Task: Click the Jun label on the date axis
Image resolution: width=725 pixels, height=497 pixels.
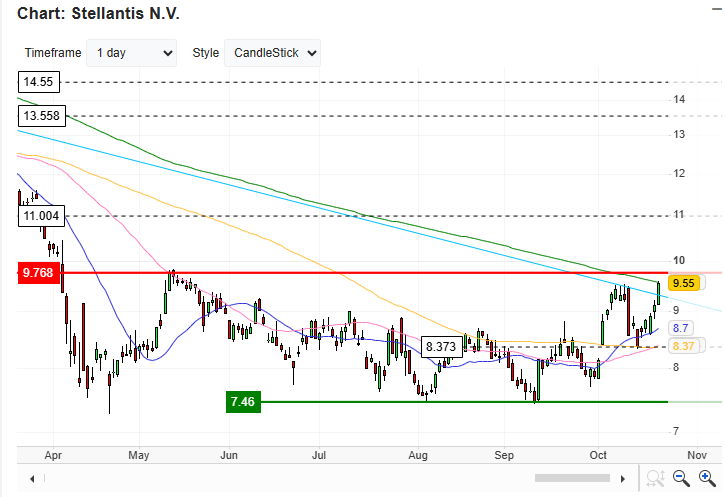Action: (229, 455)
